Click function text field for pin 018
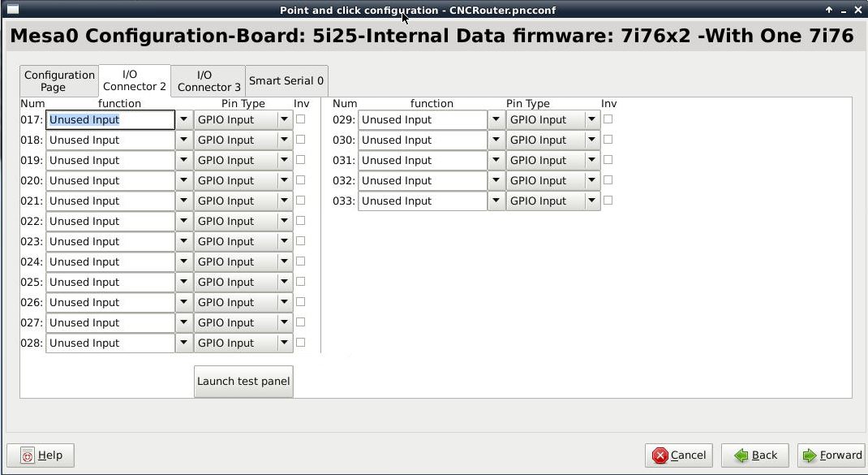868x475 pixels. click(110, 140)
